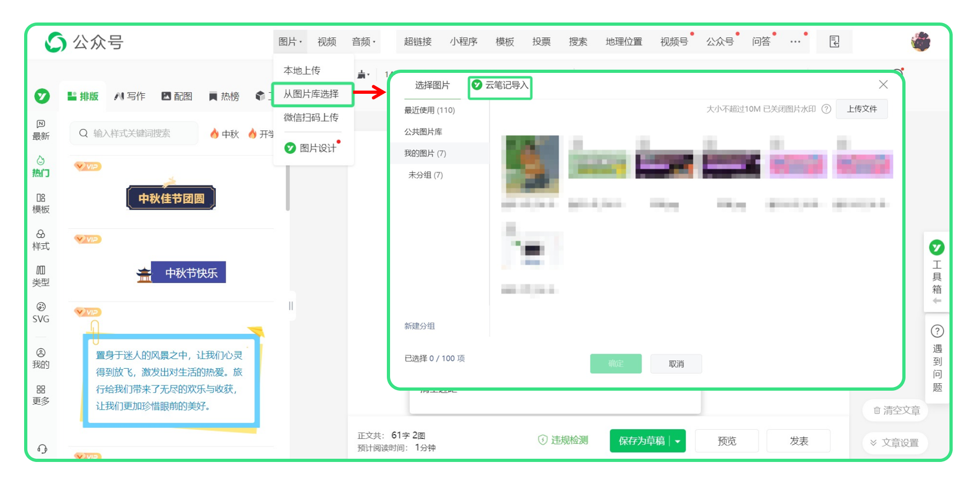Select the 中秋节快乐 title style
This screenshot has height=485, width=980.
click(181, 272)
